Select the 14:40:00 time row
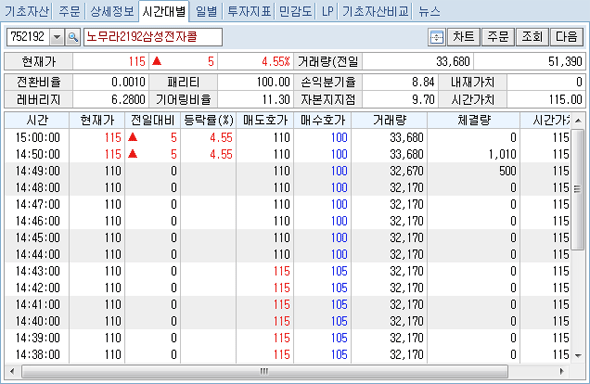 [x=287, y=321]
